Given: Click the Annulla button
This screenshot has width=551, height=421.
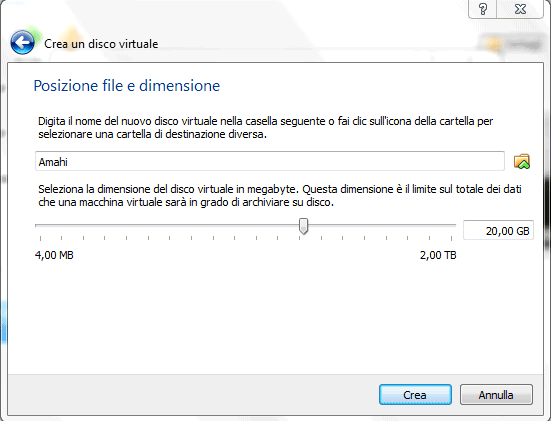Looking at the screenshot, I should point(496,395).
